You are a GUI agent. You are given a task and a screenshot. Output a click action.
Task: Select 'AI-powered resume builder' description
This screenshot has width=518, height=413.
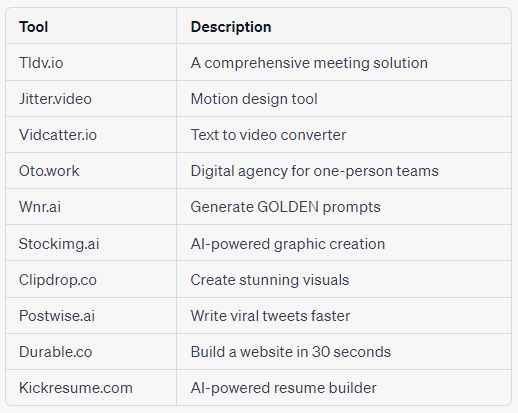tap(284, 388)
